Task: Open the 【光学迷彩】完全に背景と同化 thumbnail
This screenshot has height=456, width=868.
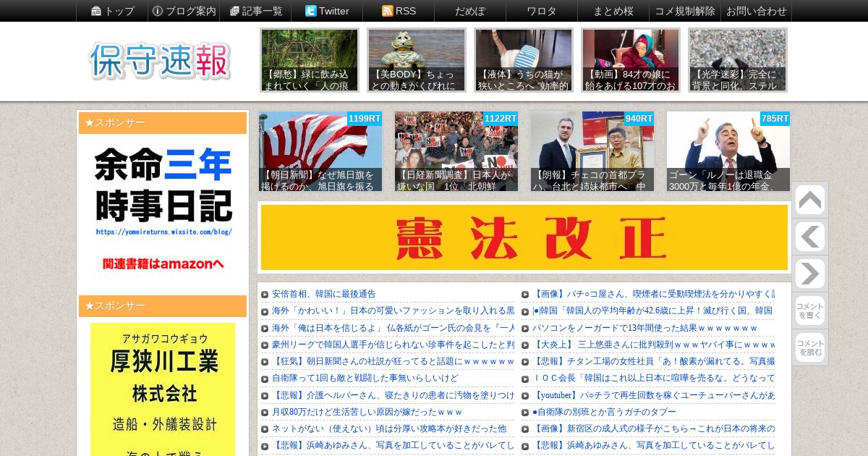Action: [738, 60]
